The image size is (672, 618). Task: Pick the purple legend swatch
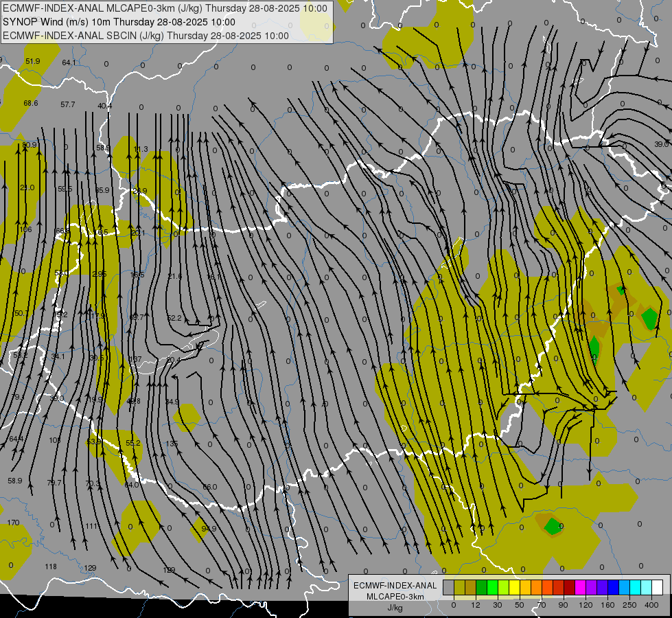(x=592, y=588)
